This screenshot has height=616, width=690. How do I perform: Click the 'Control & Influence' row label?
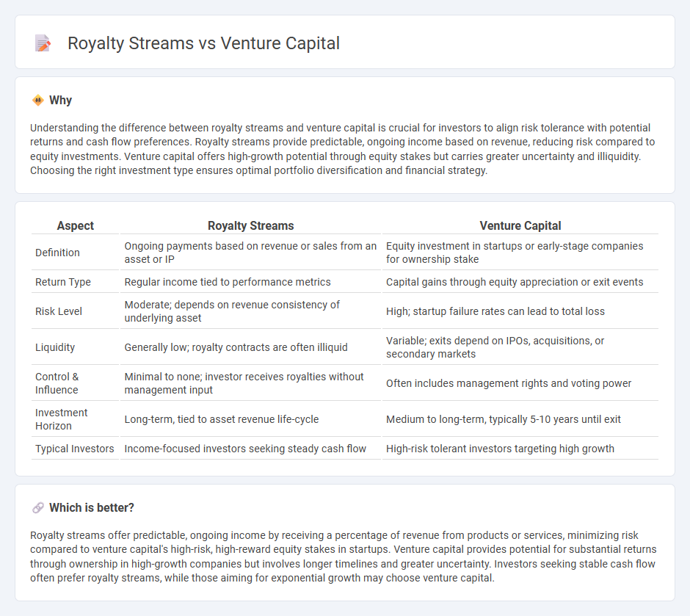(57, 383)
